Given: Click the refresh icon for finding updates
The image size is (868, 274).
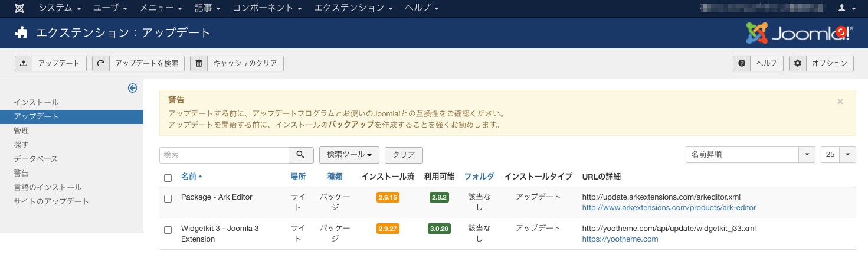Looking at the screenshot, I should 101,64.
